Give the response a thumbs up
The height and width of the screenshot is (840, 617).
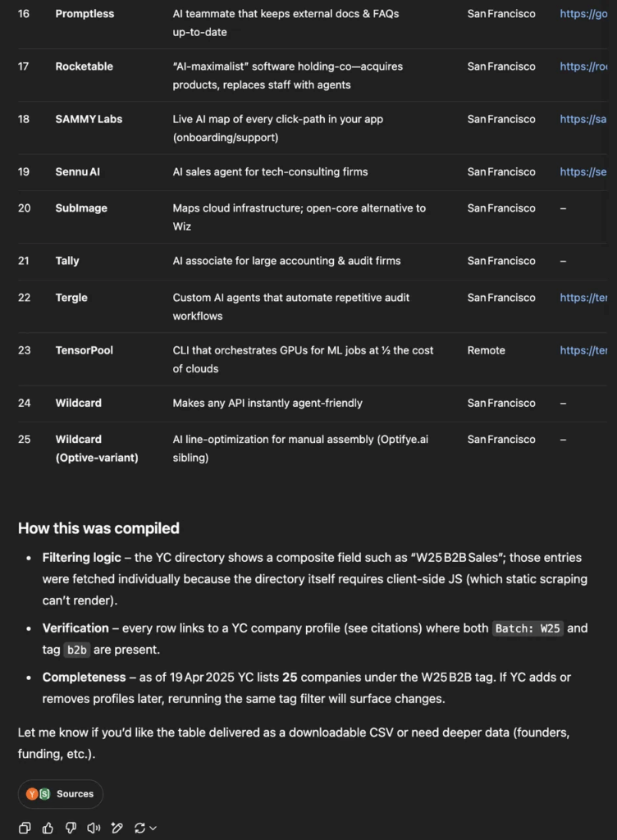tap(48, 828)
